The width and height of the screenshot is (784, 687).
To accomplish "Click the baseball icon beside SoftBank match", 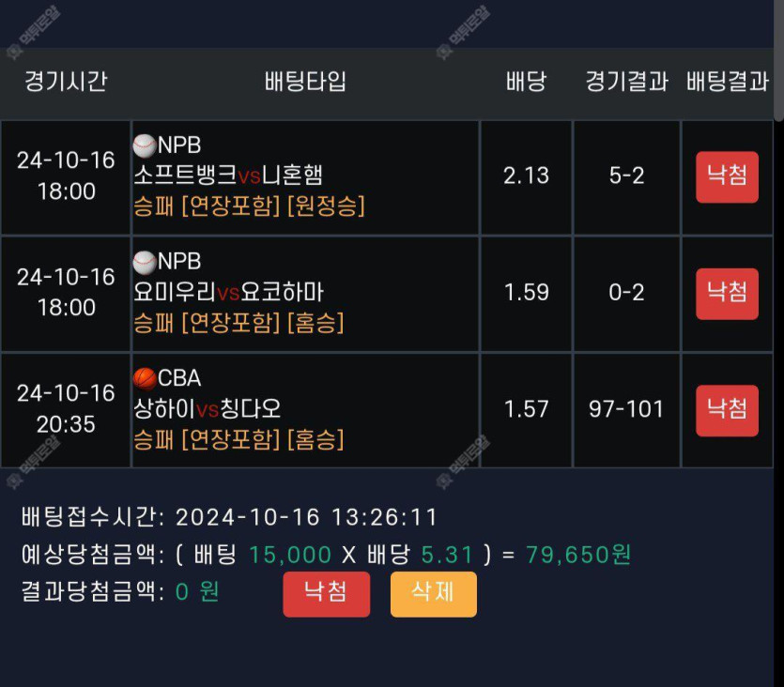I will (x=145, y=145).
